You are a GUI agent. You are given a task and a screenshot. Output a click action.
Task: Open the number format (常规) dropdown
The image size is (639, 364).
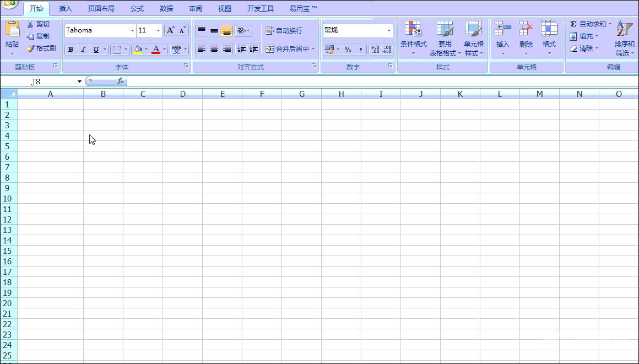[389, 30]
